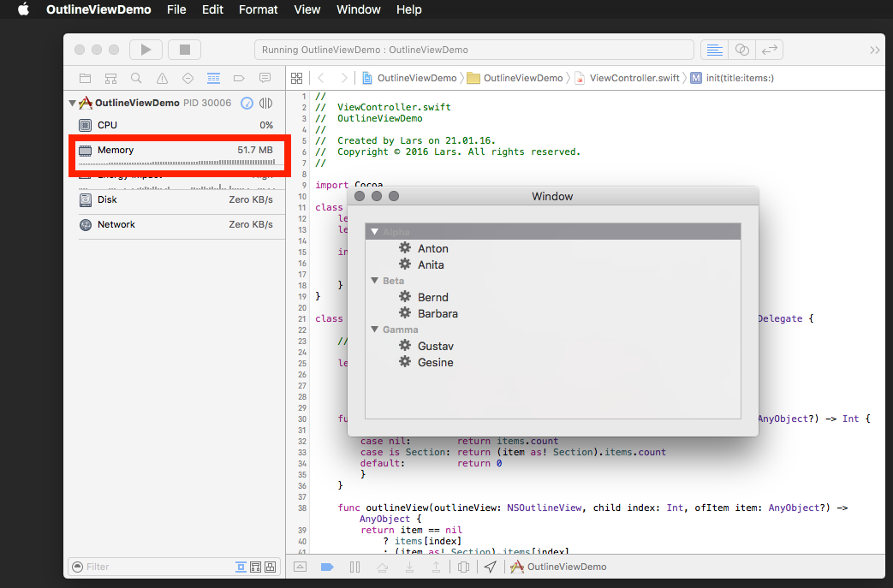The image size is (893, 588).
Task: Hide the debug area
Action: click(x=301, y=567)
